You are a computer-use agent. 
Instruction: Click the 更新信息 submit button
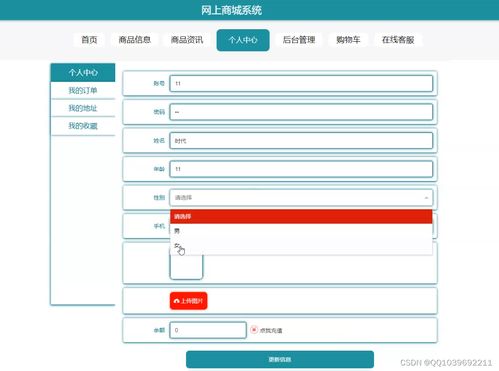pos(280,359)
